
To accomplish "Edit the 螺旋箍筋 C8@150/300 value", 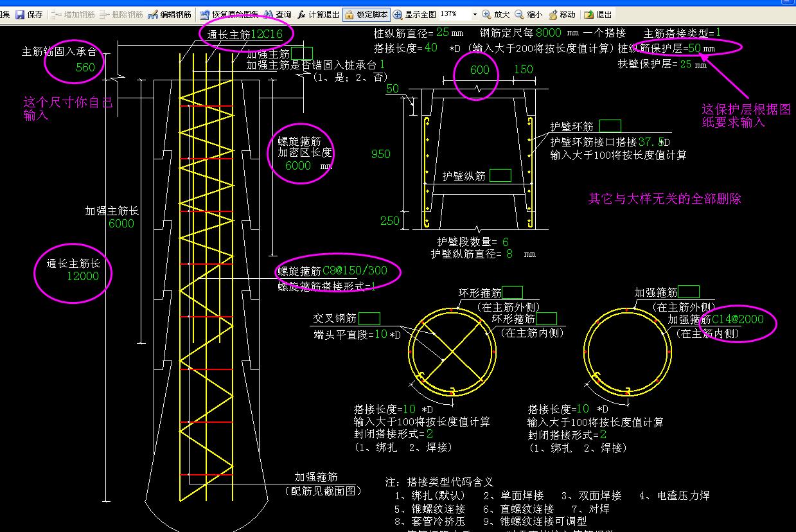I will (x=355, y=271).
